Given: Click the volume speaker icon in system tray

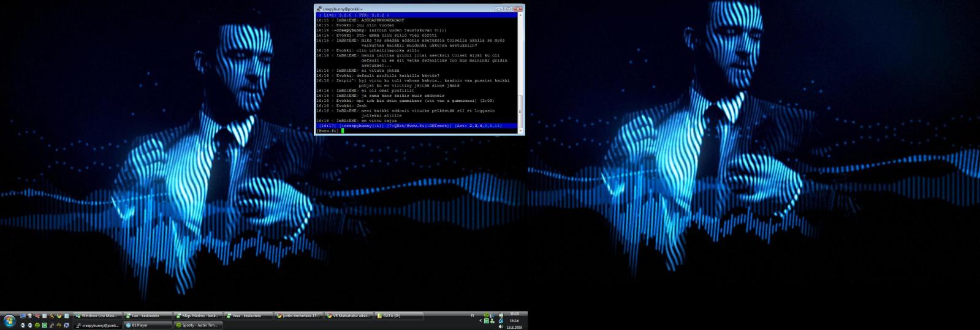Looking at the screenshot, I should [501, 326].
